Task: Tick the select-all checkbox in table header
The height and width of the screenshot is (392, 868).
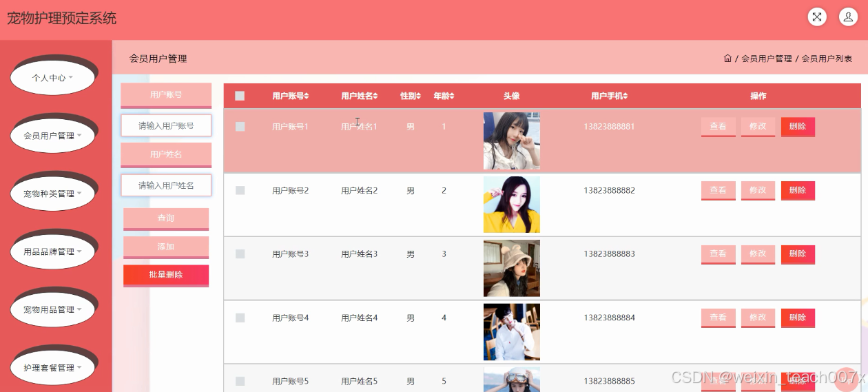Action: [x=240, y=96]
